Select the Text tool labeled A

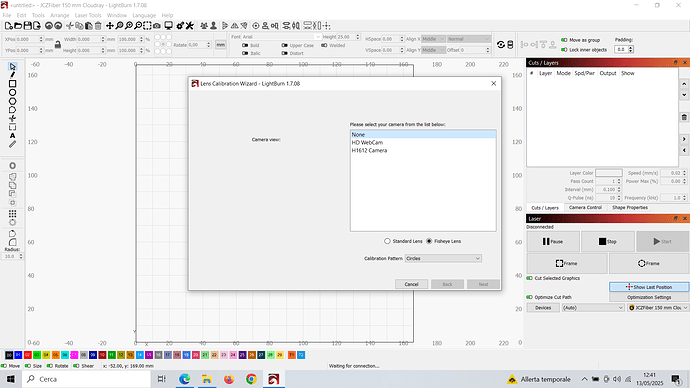tap(12, 135)
